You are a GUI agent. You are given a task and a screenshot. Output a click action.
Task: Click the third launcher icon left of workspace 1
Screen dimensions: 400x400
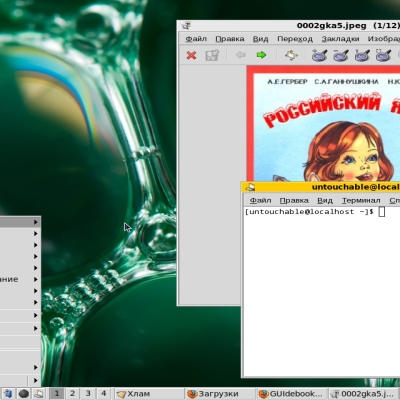[x=39, y=394]
